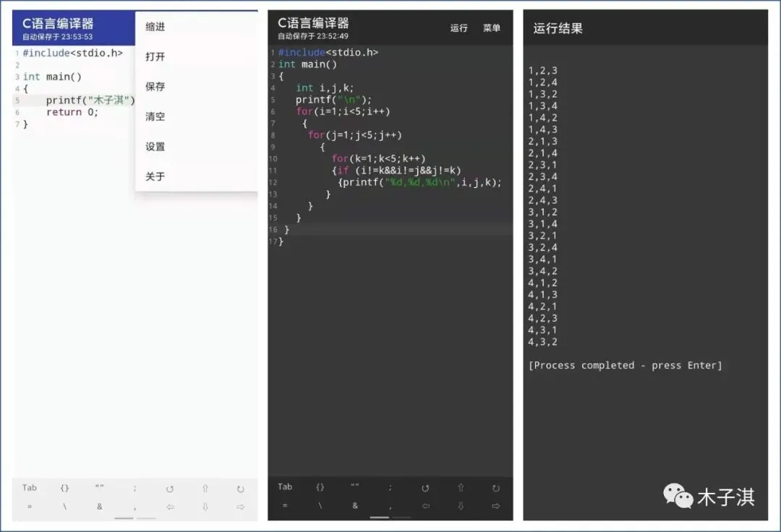Insert equals sign in the dark editor

click(x=285, y=506)
